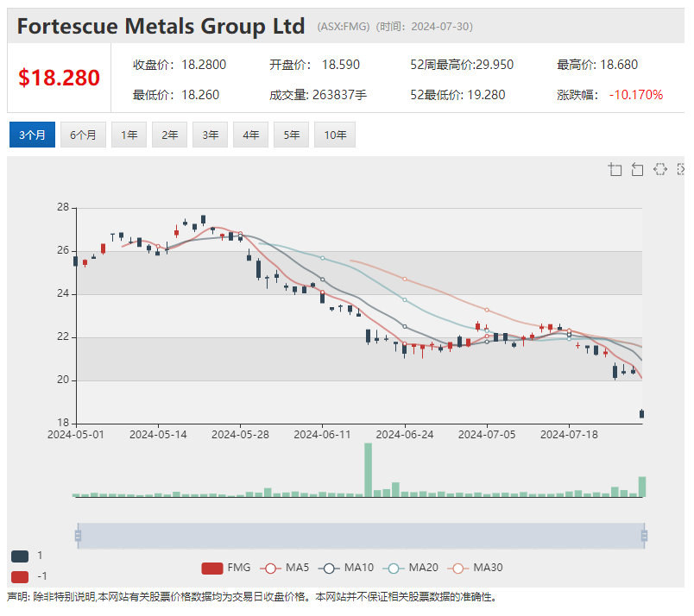
Task: Click the currently active 3个月 tab
Action: [x=32, y=135]
